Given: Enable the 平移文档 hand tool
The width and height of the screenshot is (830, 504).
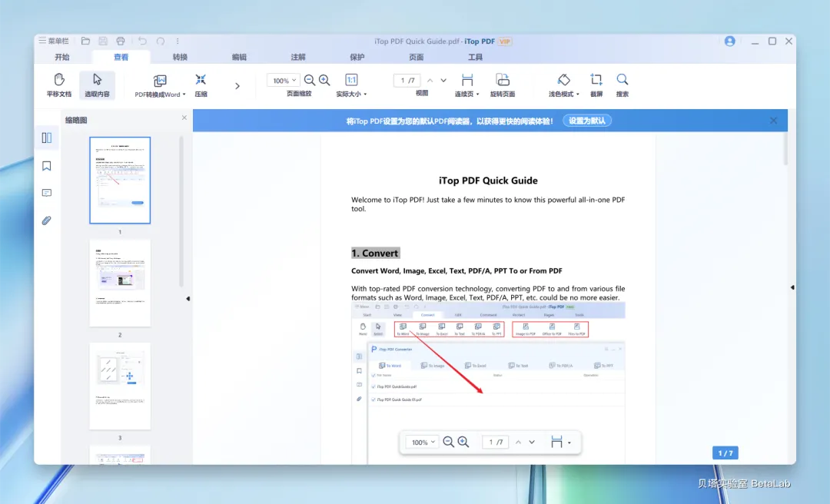Looking at the screenshot, I should [58, 85].
